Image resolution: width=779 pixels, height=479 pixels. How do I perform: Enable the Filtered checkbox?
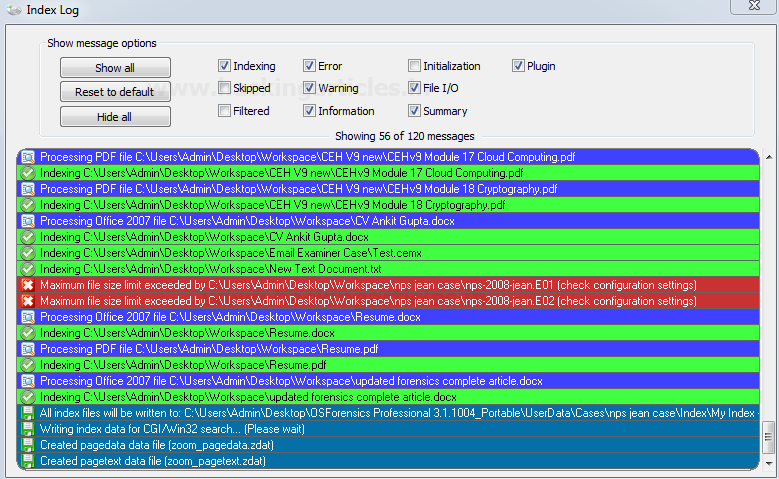click(x=224, y=110)
